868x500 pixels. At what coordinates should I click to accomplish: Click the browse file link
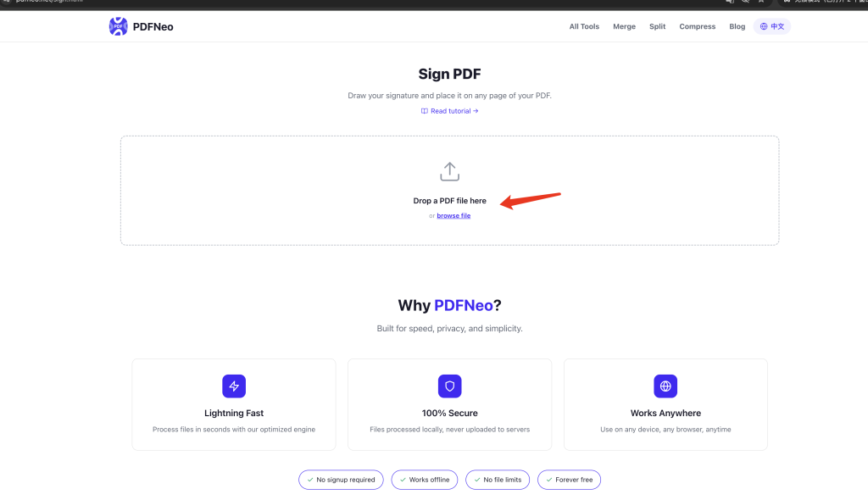pos(453,216)
